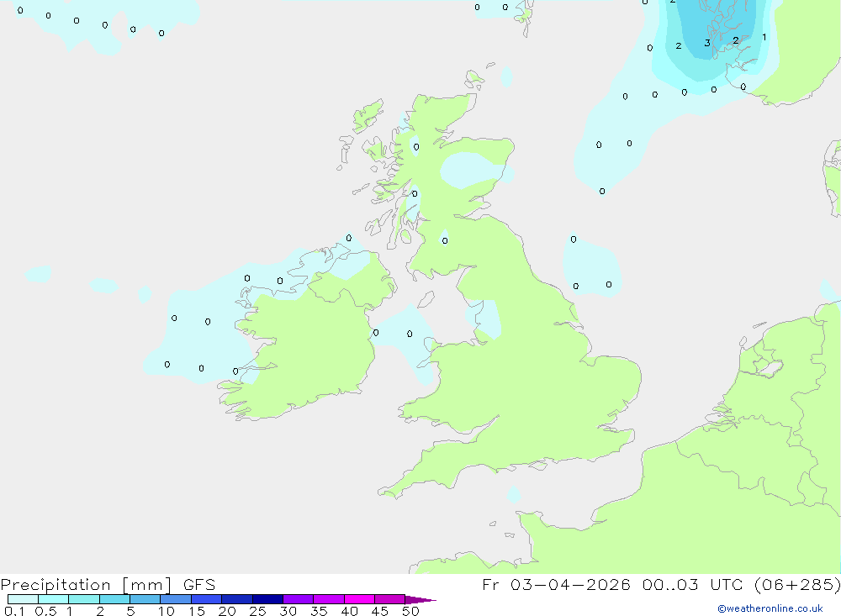The width and height of the screenshot is (841, 616).
Task: Click the '3' precipitation value on the map
Action: pyautogui.click(x=707, y=43)
